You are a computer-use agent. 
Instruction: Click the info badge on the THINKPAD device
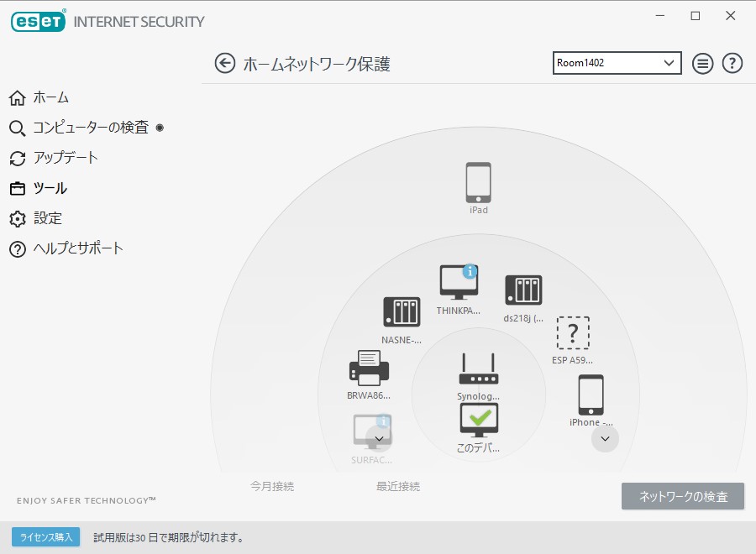pyautogui.click(x=470, y=270)
